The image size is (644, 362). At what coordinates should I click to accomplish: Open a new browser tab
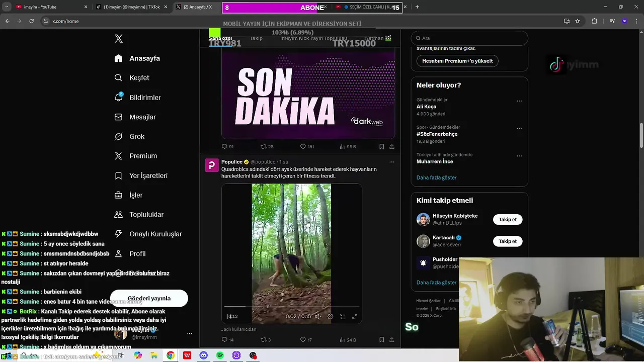pos(417,7)
